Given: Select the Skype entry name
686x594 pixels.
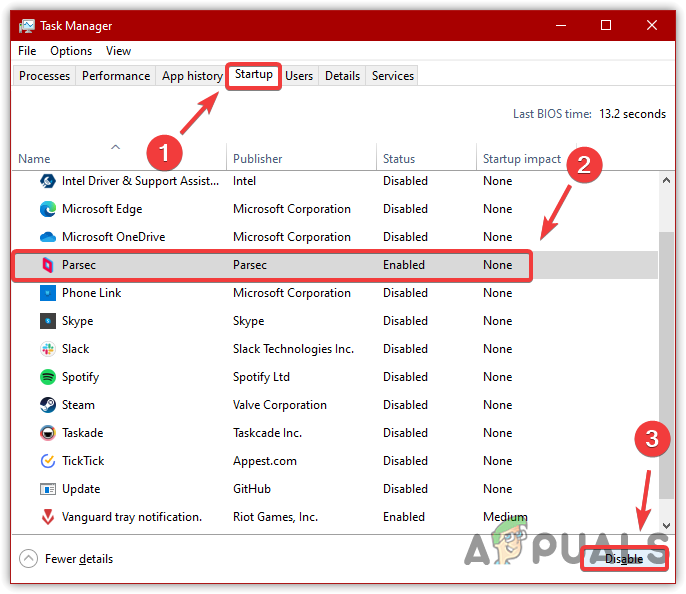Looking at the screenshot, I should [77, 321].
